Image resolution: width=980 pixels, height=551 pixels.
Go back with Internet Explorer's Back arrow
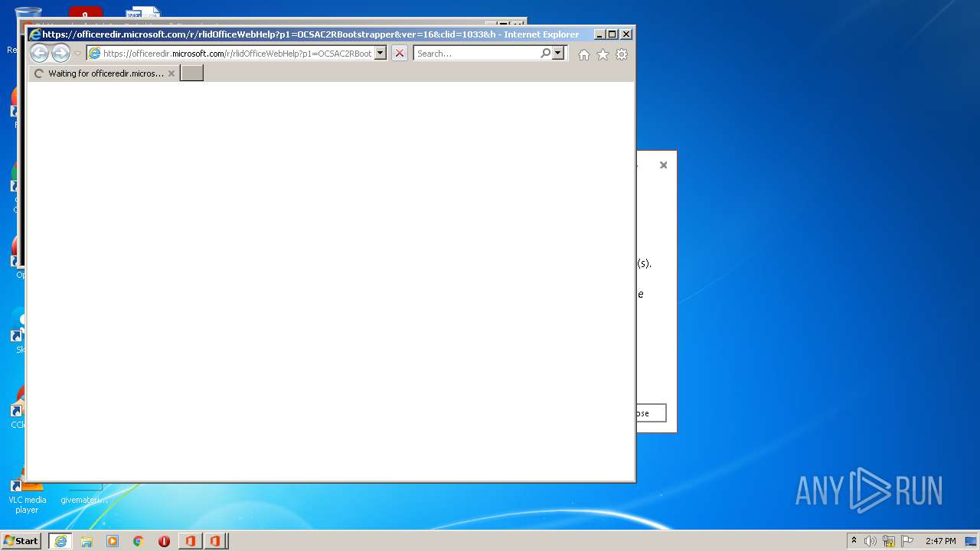39,53
